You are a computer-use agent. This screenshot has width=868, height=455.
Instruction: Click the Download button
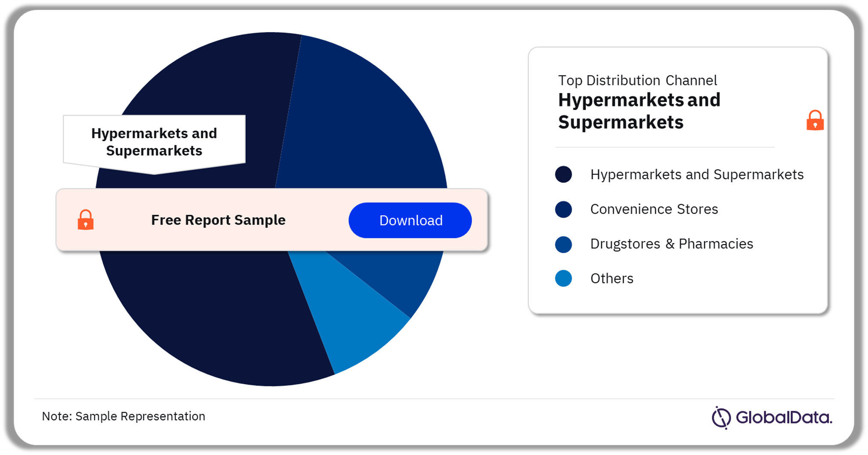(410, 220)
